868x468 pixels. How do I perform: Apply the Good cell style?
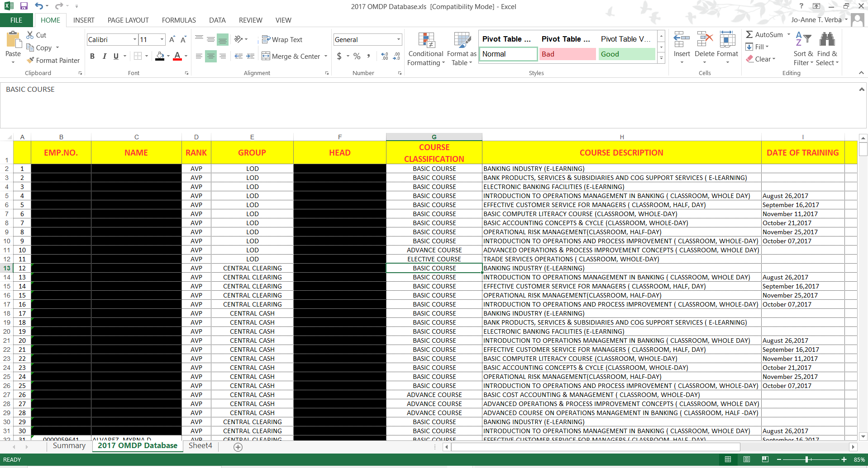click(x=627, y=54)
